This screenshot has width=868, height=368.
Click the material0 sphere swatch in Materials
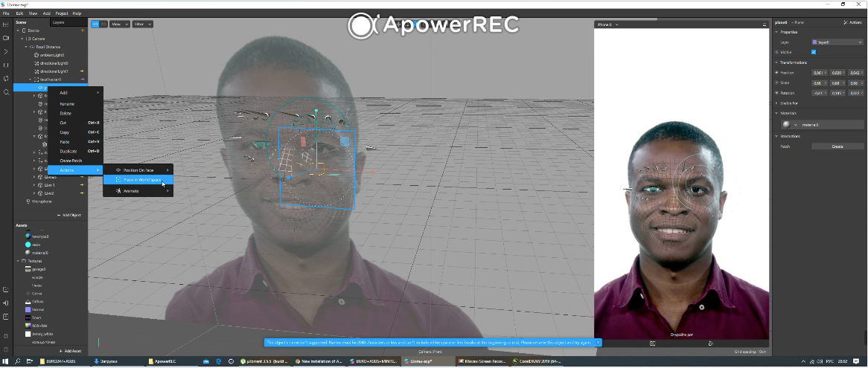tap(785, 124)
